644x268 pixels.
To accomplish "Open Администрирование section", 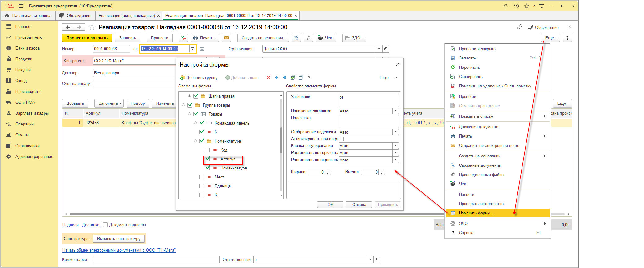I will point(34,156).
